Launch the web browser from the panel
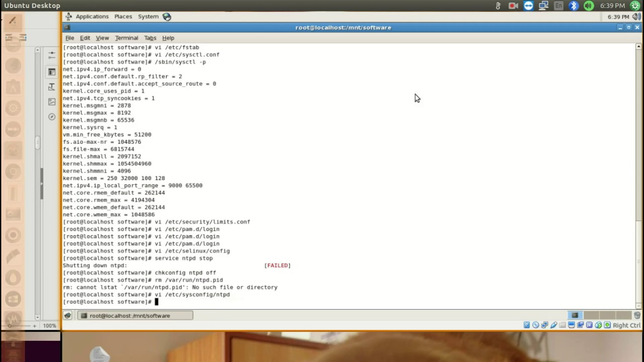644x362 pixels. tap(167, 17)
